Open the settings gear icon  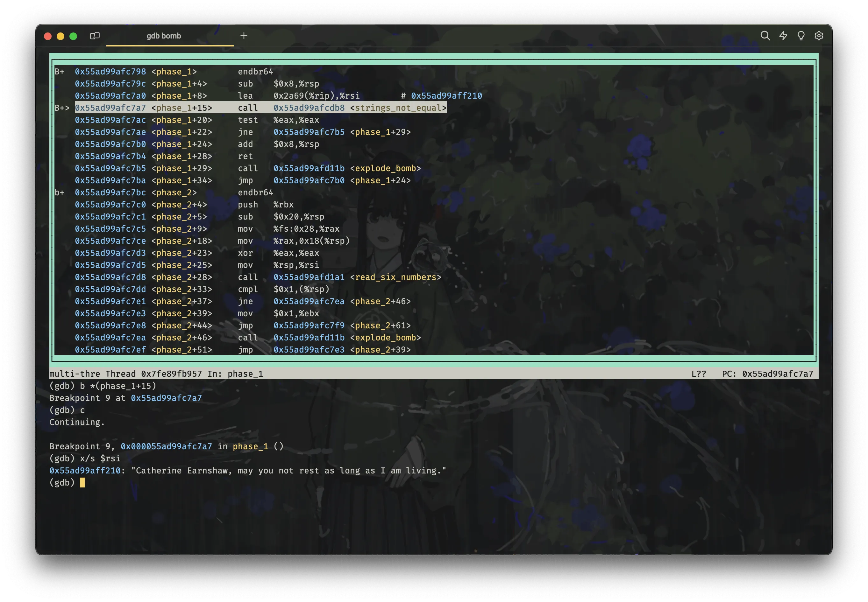(819, 36)
